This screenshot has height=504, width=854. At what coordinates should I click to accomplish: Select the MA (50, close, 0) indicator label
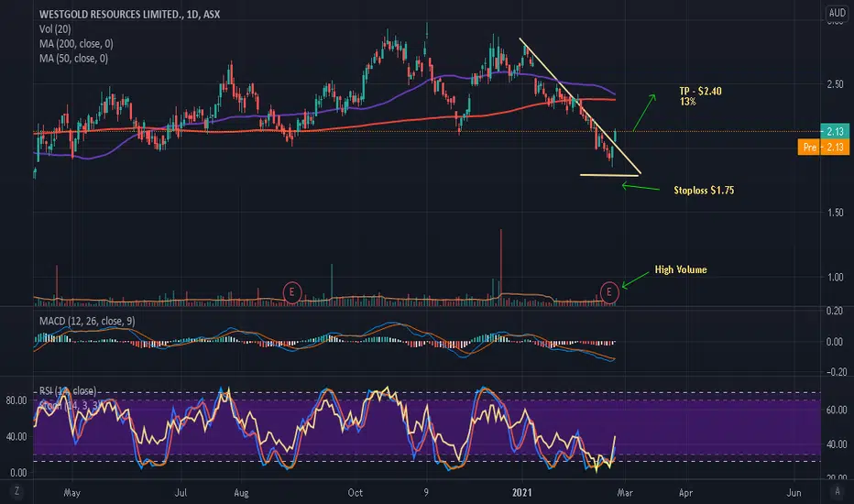[x=73, y=59]
